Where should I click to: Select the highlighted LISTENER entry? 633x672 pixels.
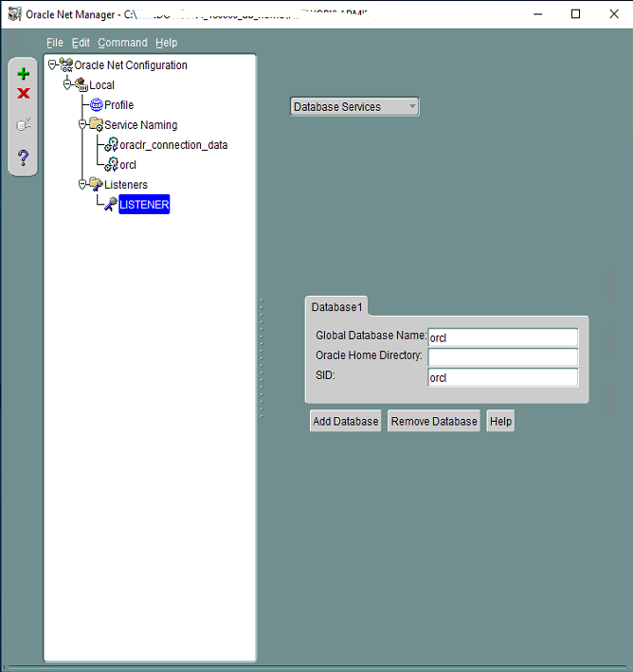144,205
